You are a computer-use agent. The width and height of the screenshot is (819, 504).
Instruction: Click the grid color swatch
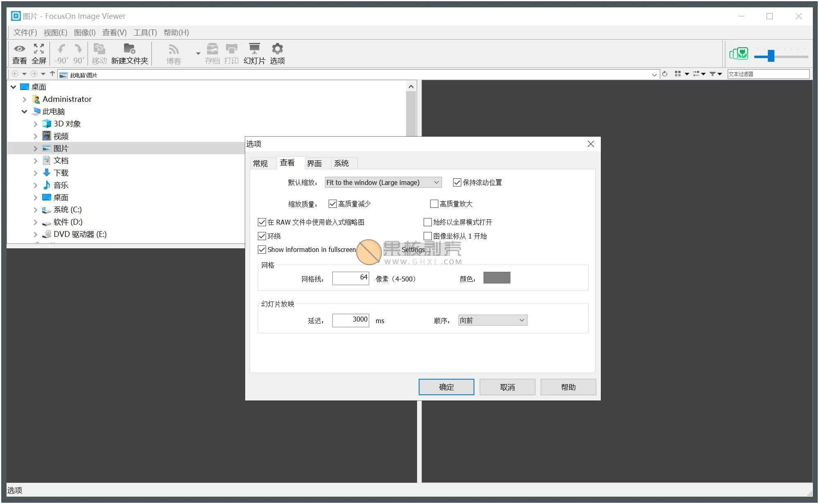(x=496, y=278)
